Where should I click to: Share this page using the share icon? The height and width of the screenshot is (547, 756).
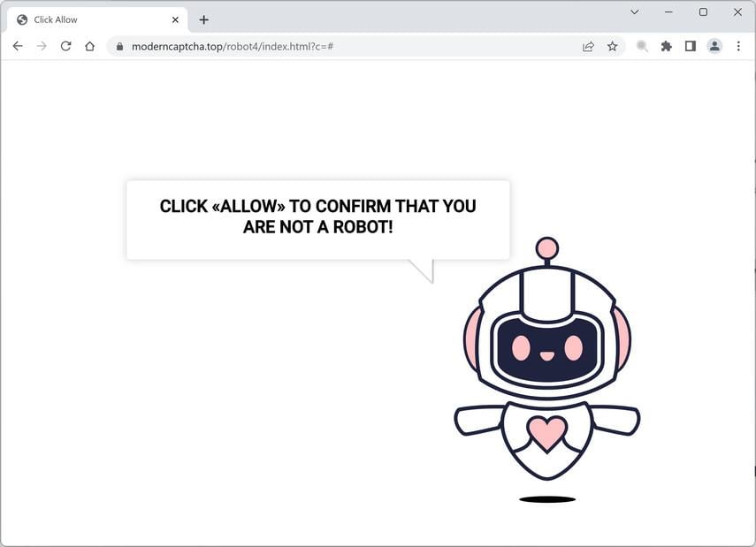click(x=588, y=46)
